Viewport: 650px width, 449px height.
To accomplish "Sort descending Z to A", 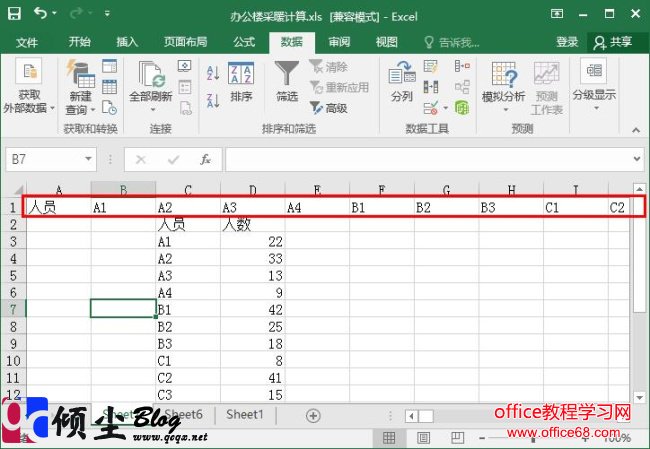I will click(213, 100).
